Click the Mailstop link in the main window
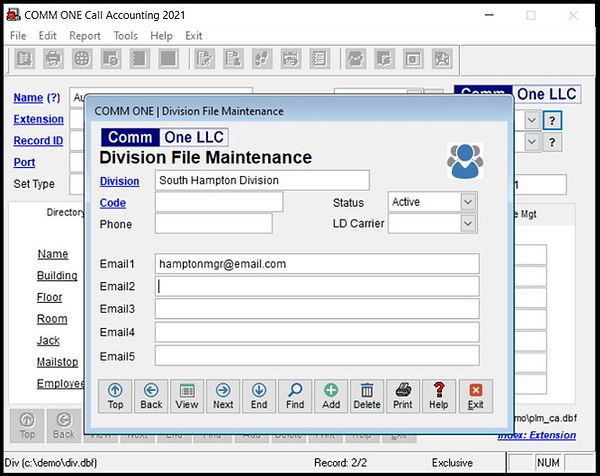Screen dimensions: 600x476 click(x=57, y=362)
